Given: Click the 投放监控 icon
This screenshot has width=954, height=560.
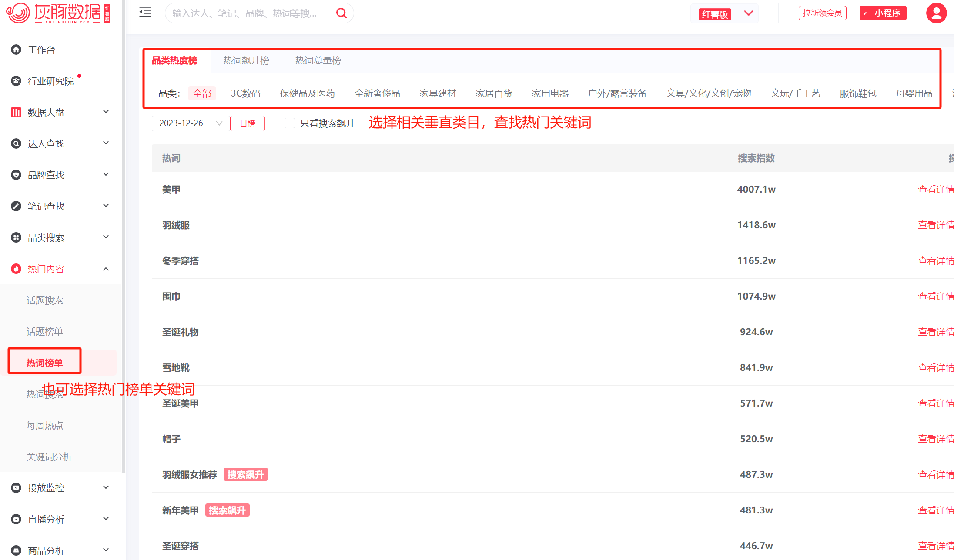Looking at the screenshot, I should pos(16,488).
